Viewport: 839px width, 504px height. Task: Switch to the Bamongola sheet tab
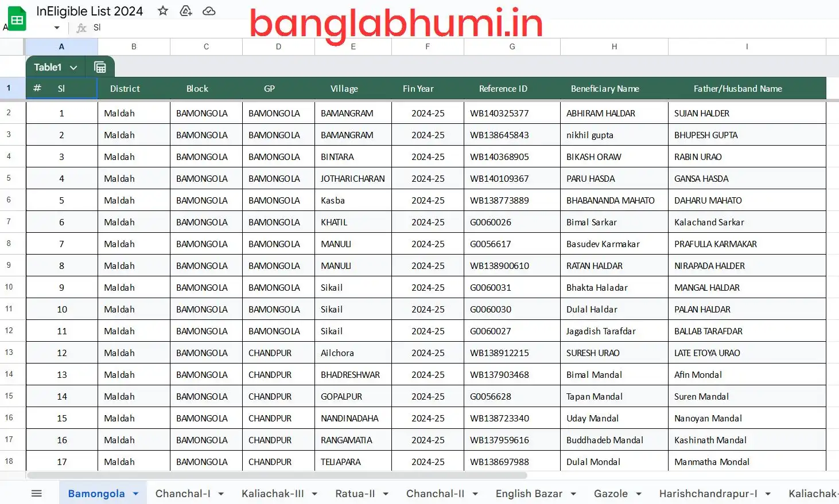96,494
